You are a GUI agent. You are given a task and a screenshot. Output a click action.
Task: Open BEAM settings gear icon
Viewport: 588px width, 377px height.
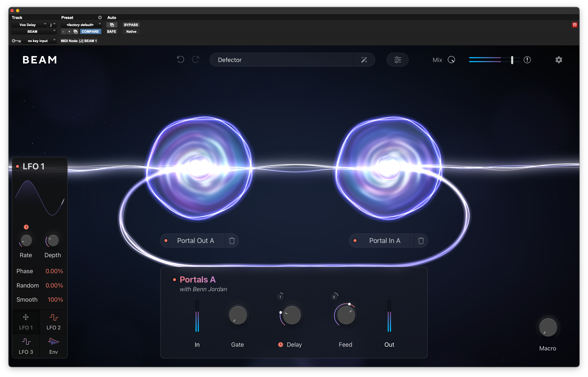(559, 60)
